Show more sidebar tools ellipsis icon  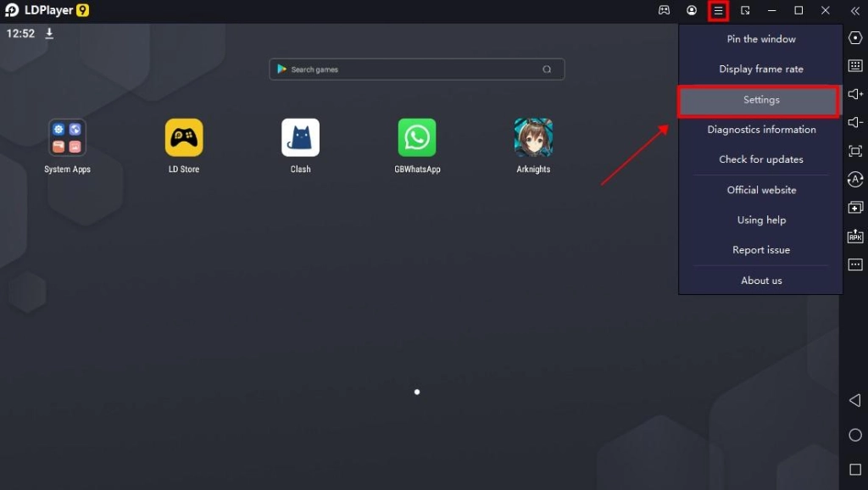pyautogui.click(x=855, y=264)
